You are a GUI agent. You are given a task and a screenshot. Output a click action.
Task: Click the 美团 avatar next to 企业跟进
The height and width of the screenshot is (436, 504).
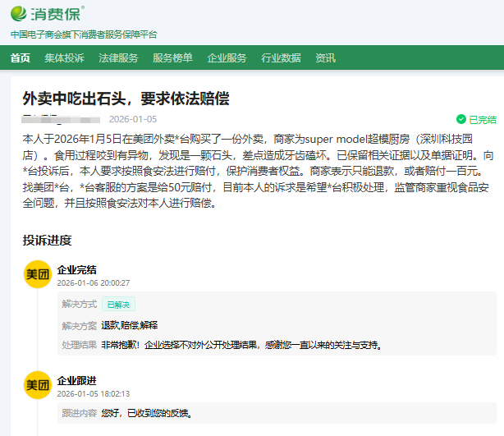tap(38, 386)
